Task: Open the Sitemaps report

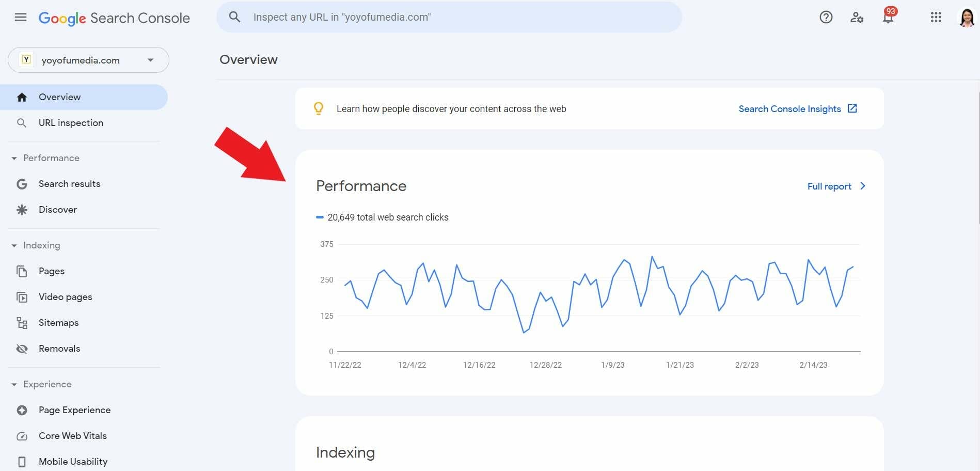Action: pos(58,322)
